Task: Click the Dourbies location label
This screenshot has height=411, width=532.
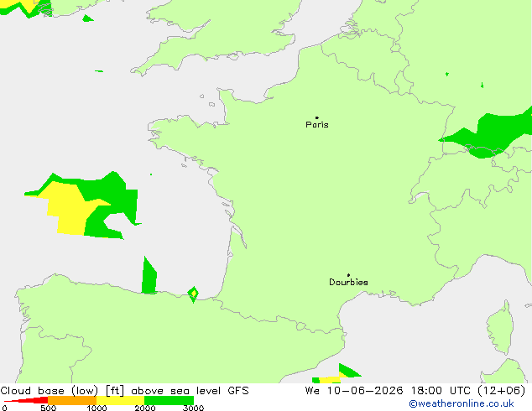Action: 348,282
